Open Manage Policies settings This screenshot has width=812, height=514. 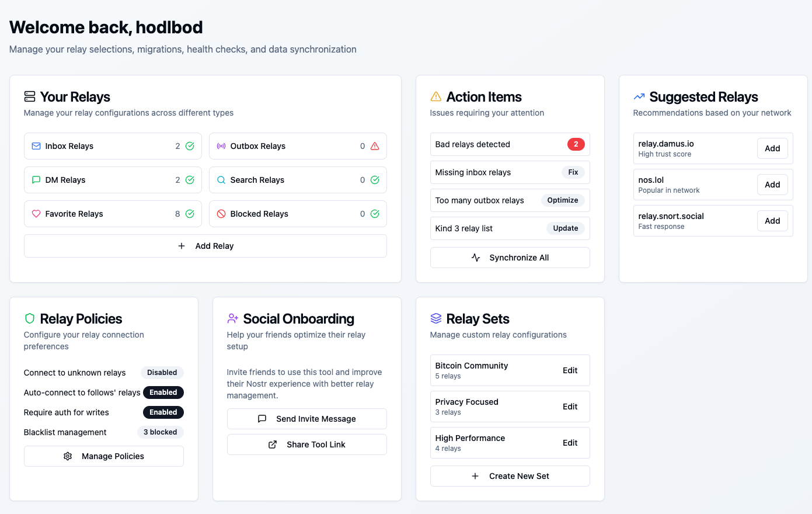104,456
